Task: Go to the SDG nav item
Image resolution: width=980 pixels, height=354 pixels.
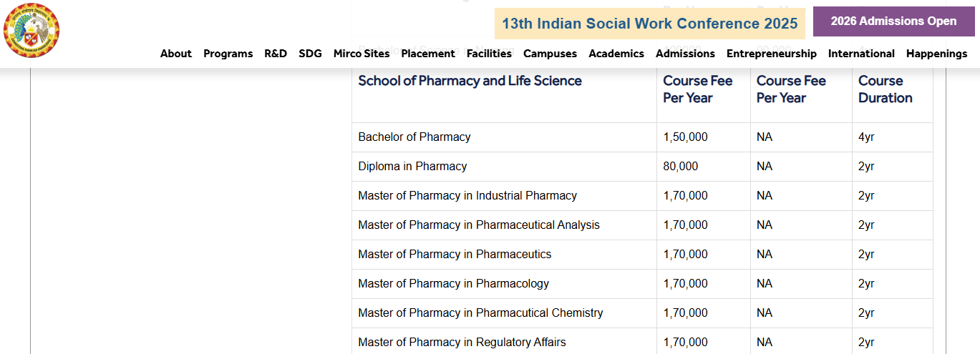Action: pyautogui.click(x=310, y=54)
